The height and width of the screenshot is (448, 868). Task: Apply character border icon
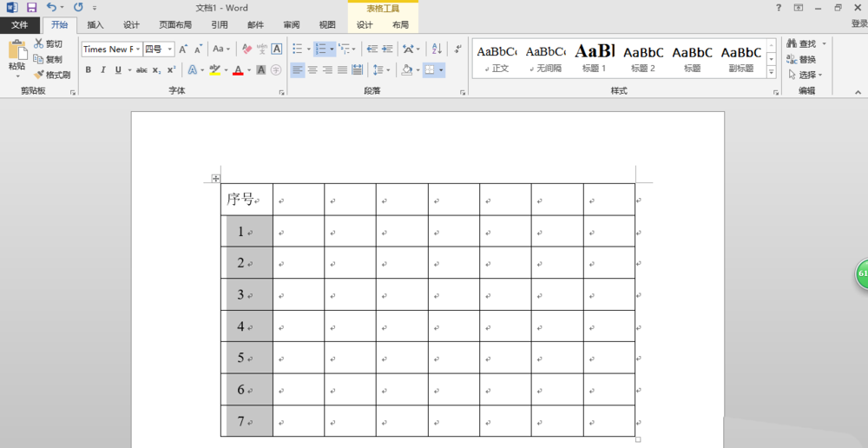tap(276, 49)
